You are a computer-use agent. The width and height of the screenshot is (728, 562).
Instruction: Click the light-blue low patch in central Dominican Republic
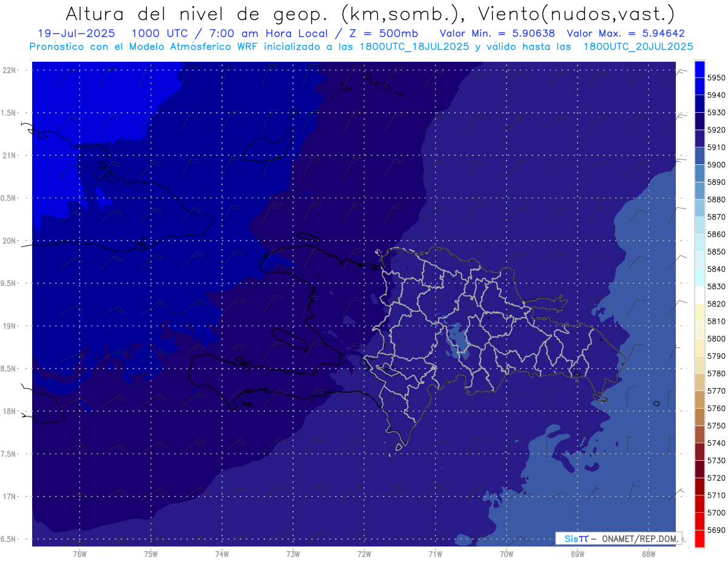pyautogui.click(x=458, y=343)
